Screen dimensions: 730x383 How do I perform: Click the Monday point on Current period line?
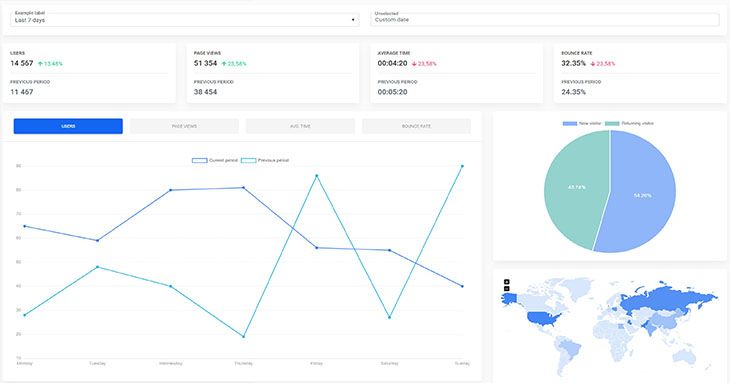24,226
